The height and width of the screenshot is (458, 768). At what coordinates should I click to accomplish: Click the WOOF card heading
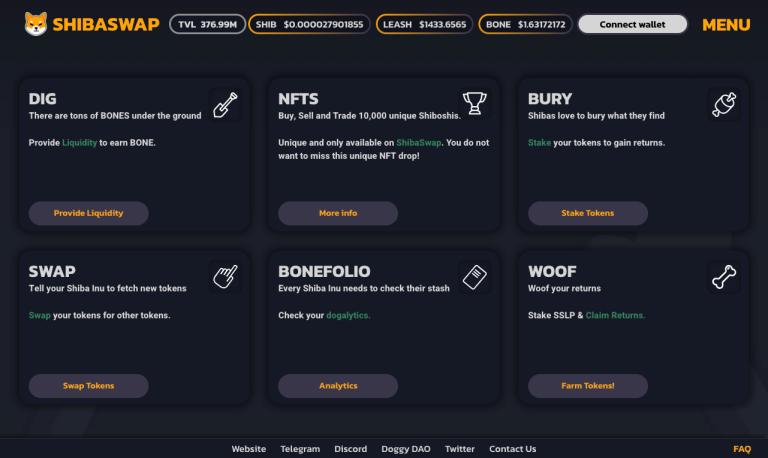[x=552, y=271]
